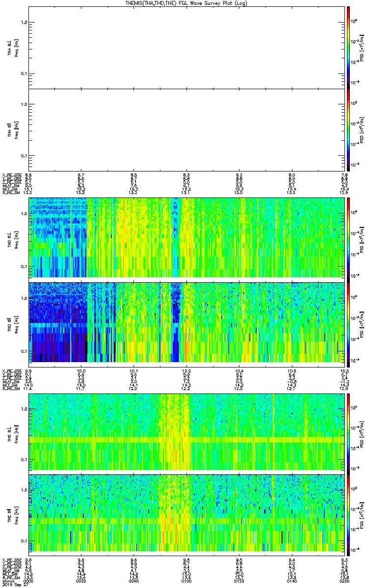368x588 pixels.
Task: Click the '0.1' frequency tick of THA B-parallel
Action: pyautogui.click(x=23, y=155)
